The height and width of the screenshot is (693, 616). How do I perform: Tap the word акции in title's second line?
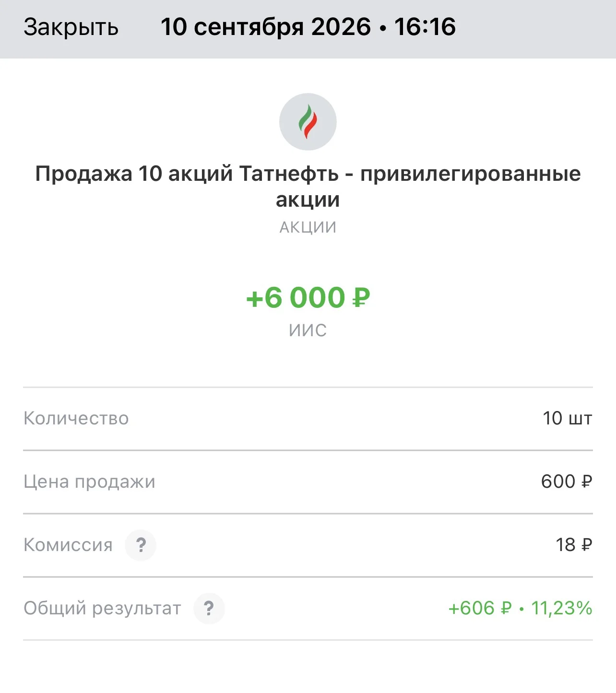click(308, 200)
